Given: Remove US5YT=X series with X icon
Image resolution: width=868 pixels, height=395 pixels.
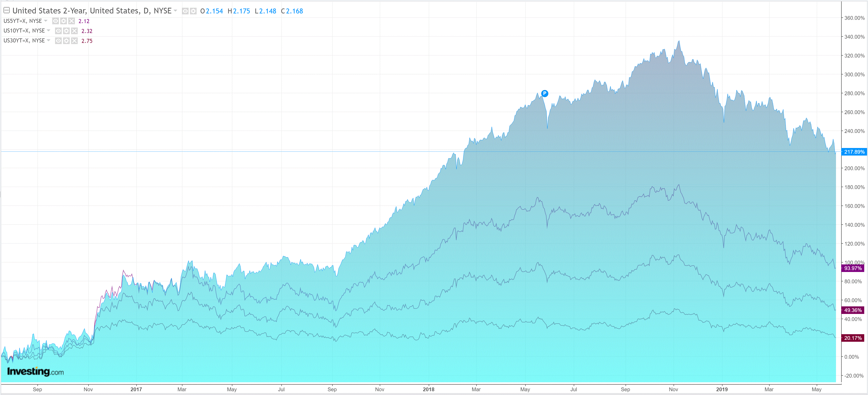Looking at the screenshot, I should coord(71,21).
